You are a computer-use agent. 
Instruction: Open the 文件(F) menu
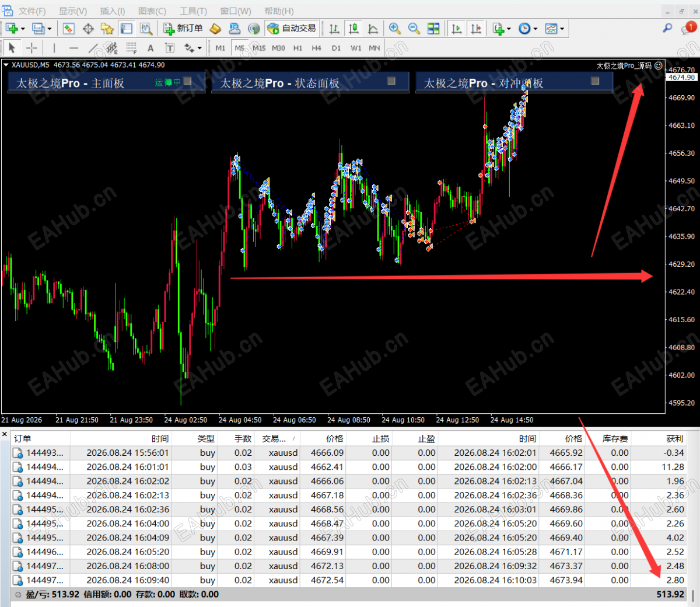click(32, 11)
